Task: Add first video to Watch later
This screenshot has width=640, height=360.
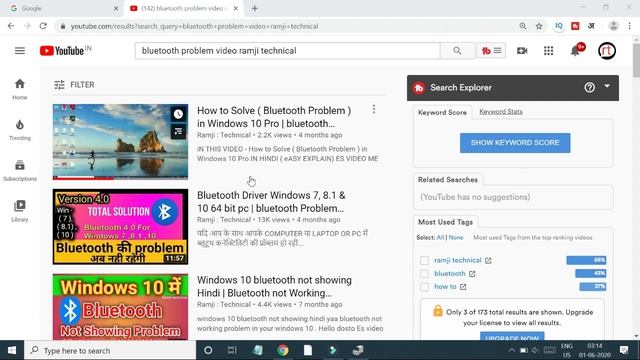Action: click(178, 114)
